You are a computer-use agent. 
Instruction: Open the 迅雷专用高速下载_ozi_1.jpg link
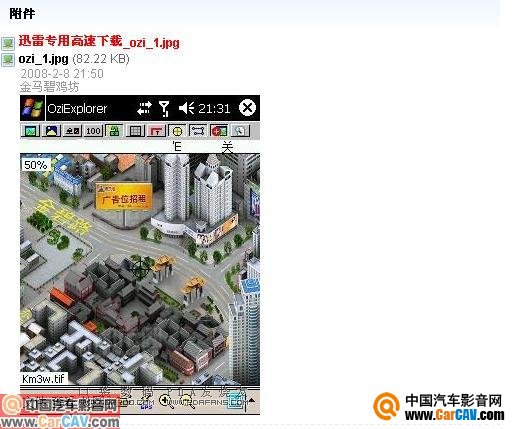tap(99, 42)
